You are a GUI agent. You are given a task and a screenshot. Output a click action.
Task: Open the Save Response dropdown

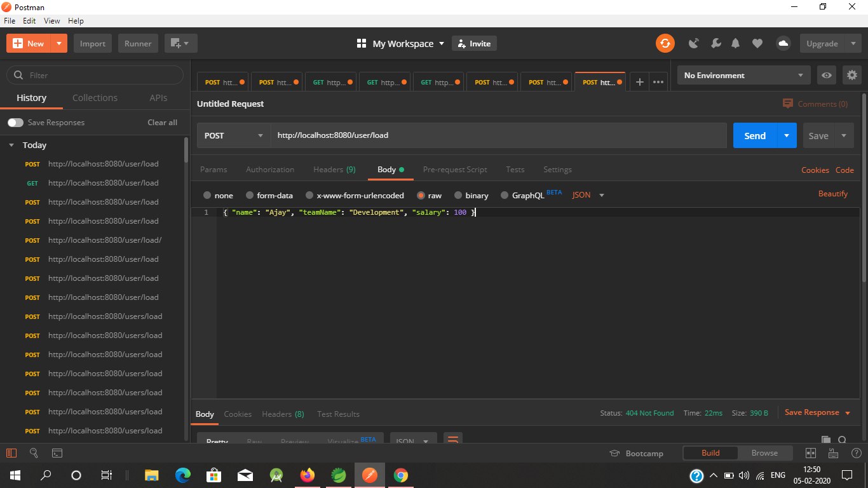(x=817, y=412)
